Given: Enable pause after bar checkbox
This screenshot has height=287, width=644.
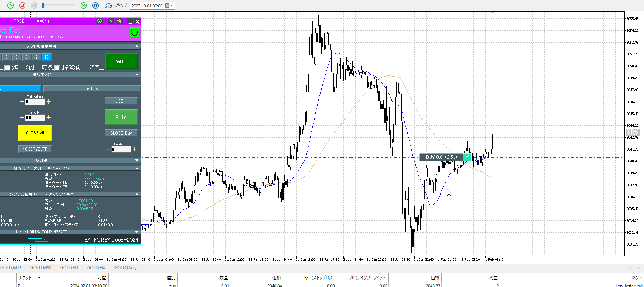Looking at the screenshot, I should 57,68.
